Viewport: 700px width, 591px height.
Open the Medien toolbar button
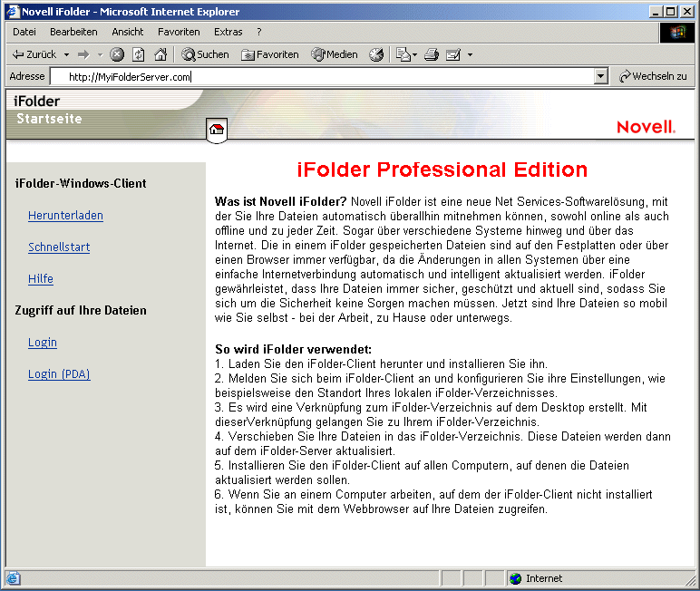(335, 54)
